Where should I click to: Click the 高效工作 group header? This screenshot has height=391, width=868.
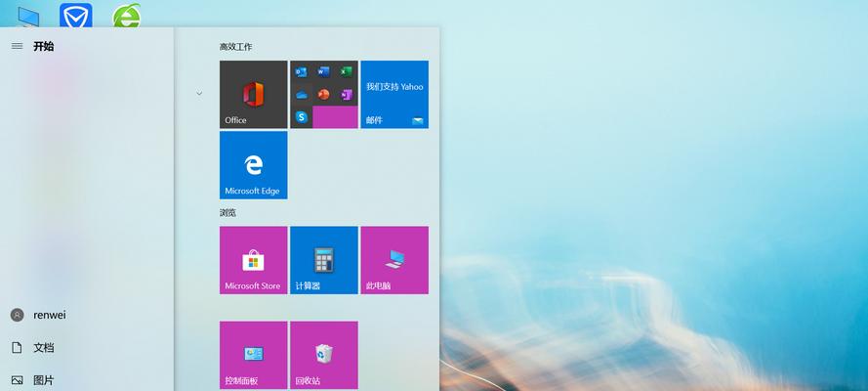[235, 47]
